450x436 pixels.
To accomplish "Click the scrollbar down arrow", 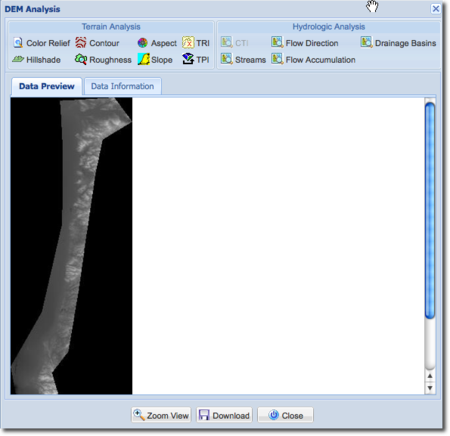I will [x=430, y=388].
